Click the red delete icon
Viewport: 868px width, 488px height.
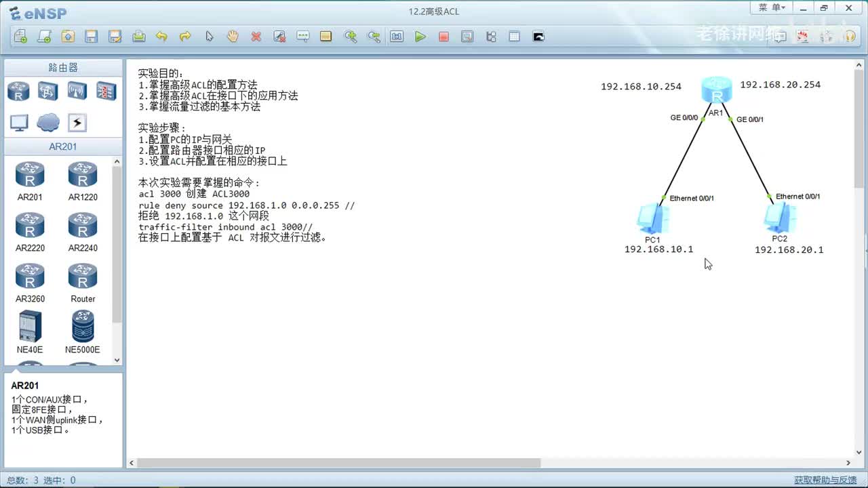click(x=256, y=37)
